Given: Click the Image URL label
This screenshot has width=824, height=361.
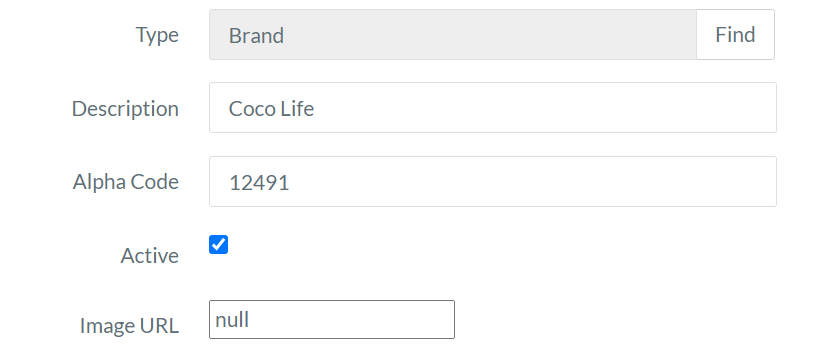Looking at the screenshot, I should 129,326.
